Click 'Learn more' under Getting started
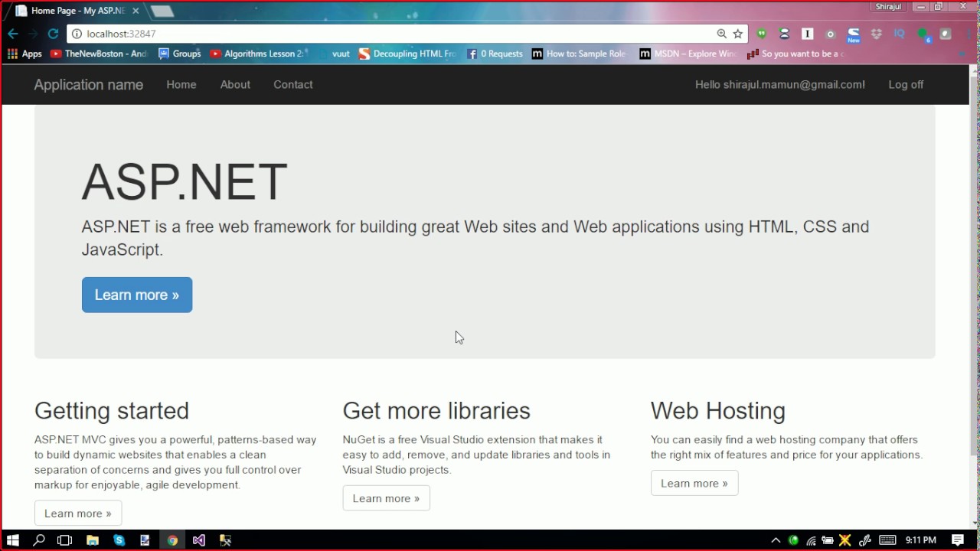 [x=78, y=514]
